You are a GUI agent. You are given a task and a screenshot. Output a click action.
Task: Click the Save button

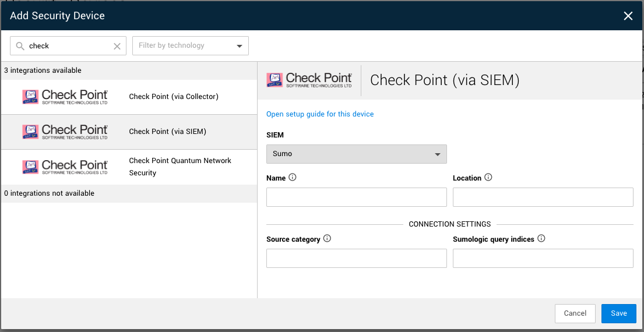618,313
